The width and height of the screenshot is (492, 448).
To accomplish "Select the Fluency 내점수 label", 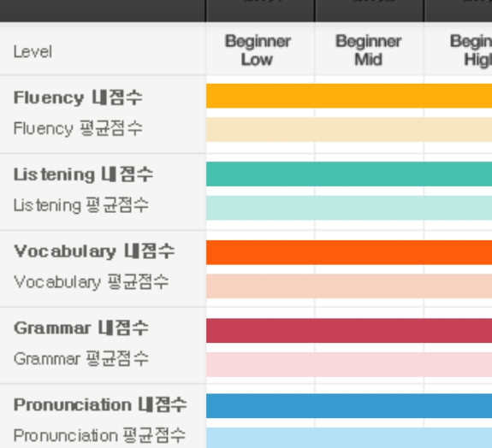I will 78,97.
